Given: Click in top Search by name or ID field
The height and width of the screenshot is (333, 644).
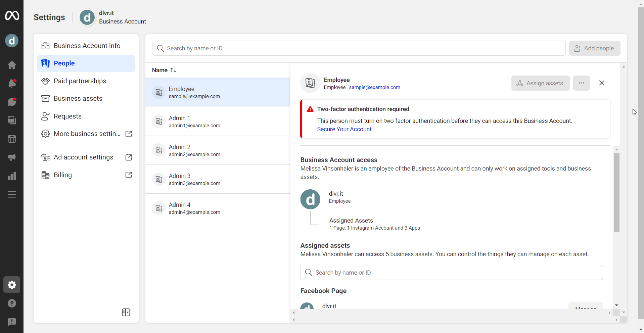Looking at the screenshot, I should [x=359, y=48].
